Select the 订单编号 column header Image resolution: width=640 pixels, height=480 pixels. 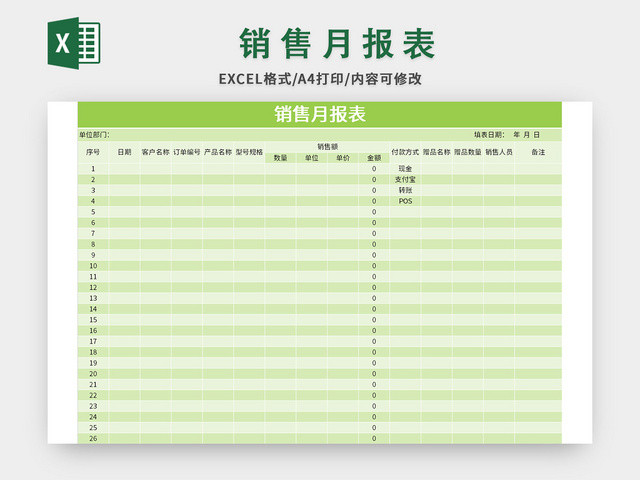[x=187, y=152]
